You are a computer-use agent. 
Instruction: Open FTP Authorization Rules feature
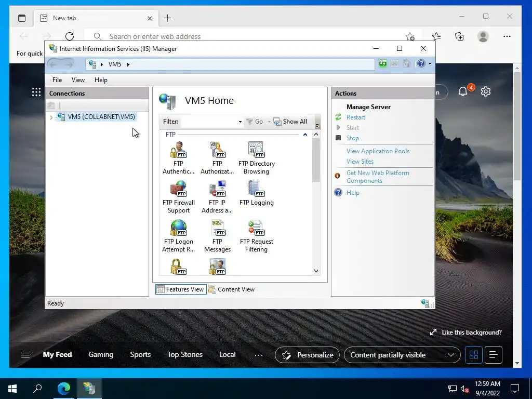(x=217, y=158)
